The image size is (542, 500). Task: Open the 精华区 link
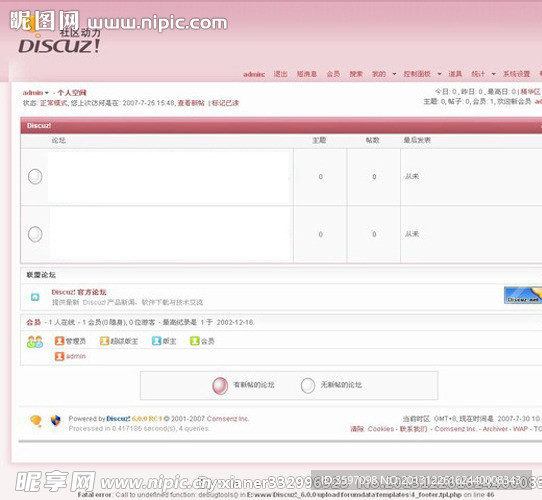click(531, 92)
